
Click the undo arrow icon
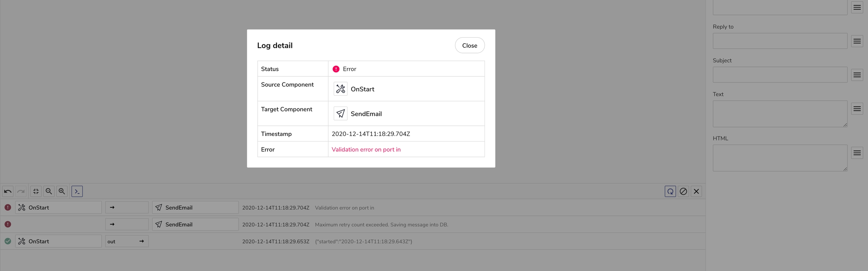click(x=8, y=191)
